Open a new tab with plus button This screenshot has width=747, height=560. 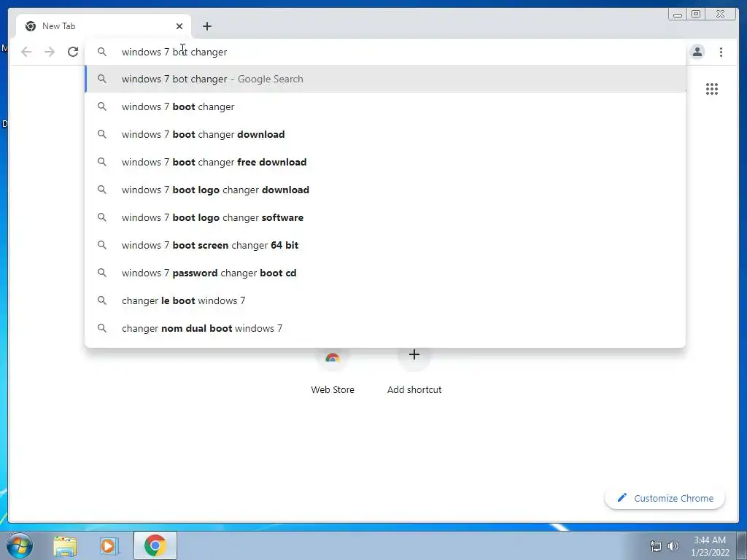[206, 26]
